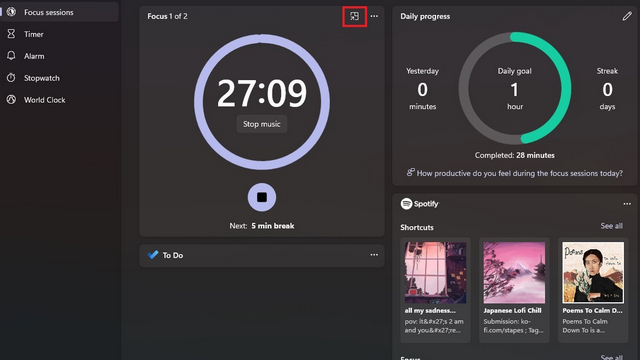Image resolution: width=640 pixels, height=360 pixels.
Task: Click the keep on top mini-view icon
Action: click(x=354, y=16)
